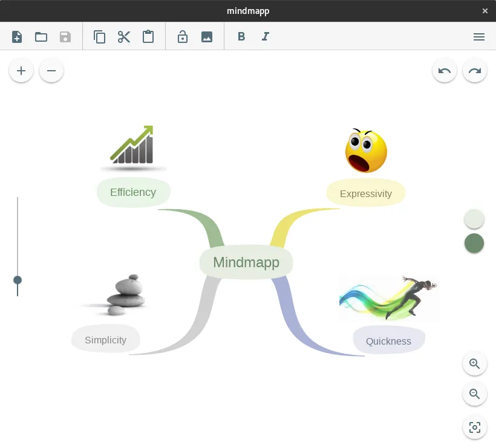Zoom in with the magnifier icon

[475, 363]
